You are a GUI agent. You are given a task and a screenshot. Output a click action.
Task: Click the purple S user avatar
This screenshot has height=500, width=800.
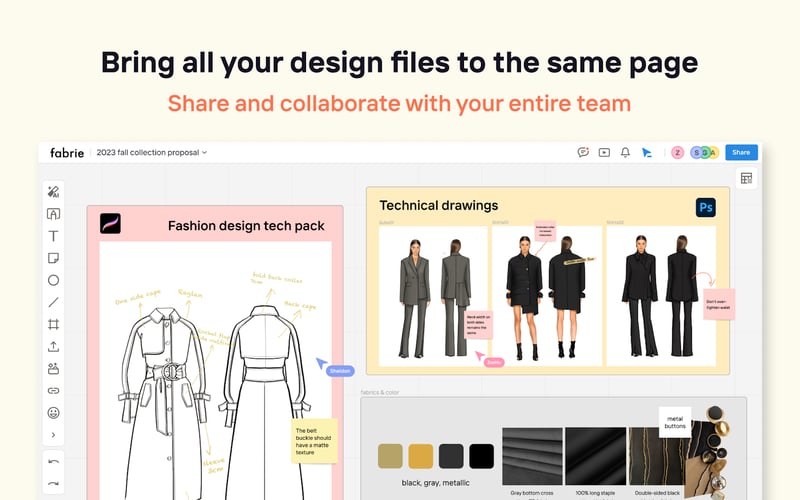point(695,152)
